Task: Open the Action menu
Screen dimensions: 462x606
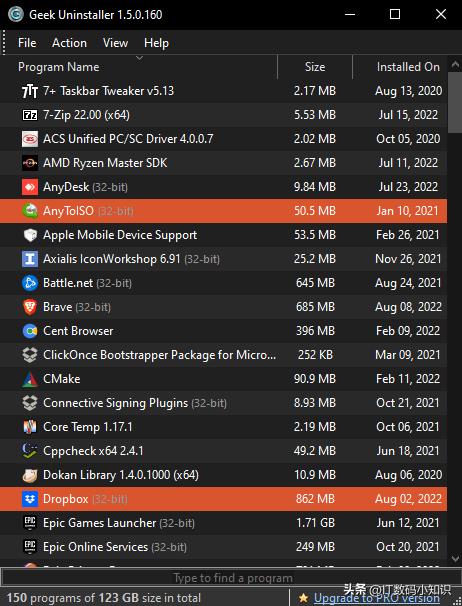Action: click(69, 43)
